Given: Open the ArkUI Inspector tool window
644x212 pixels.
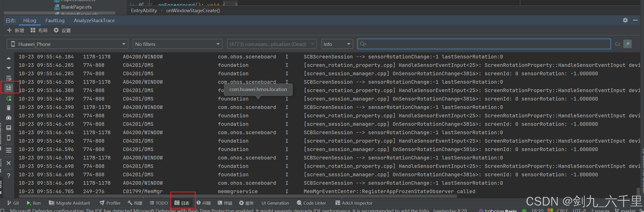Looking at the screenshot, I should point(354,203).
